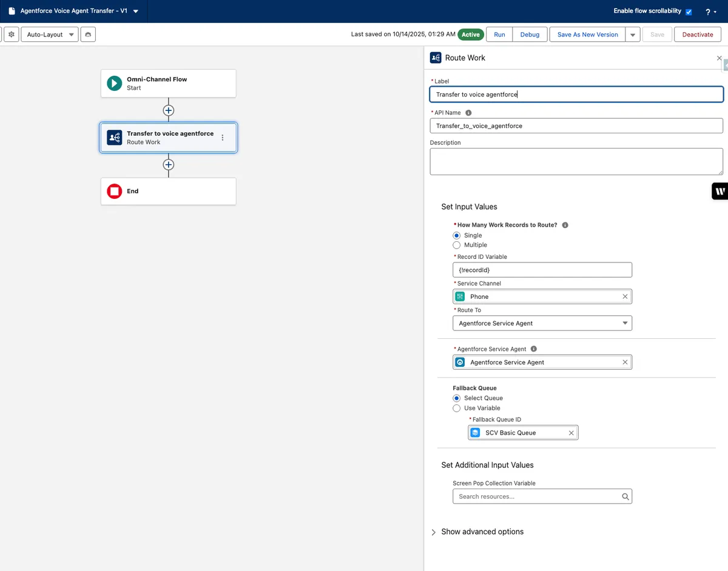Toggle the Enable flow scrollability checkbox
The width and height of the screenshot is (728, 571).
(x=689, y=12)
